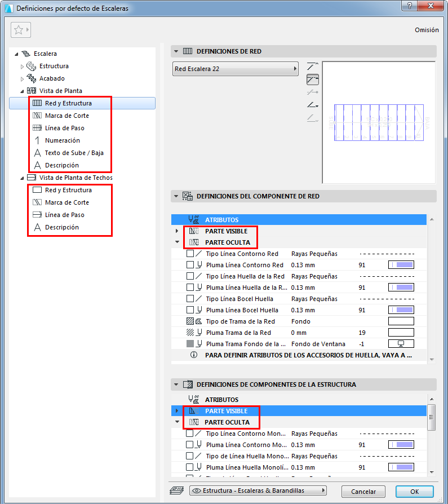The width and height of the screenshot is (448, 504).
Task: Click the Vista de Planta de Techos icon
Action: [x=31, y=178]
